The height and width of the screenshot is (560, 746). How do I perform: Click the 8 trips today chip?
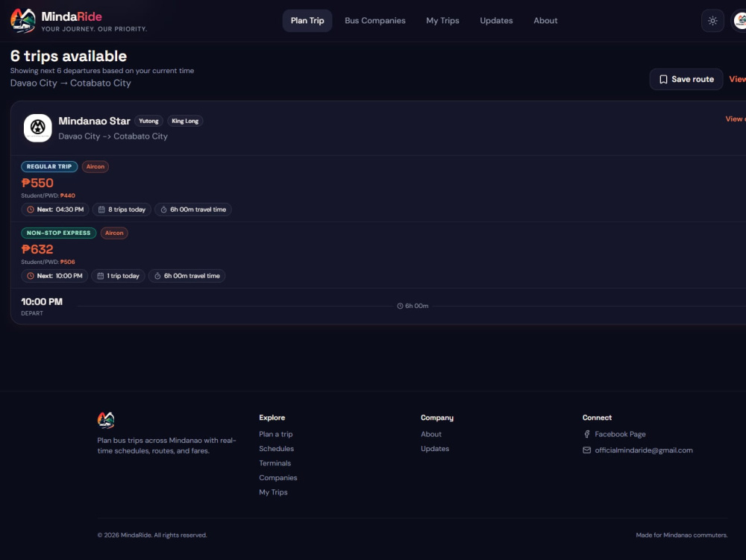coord(122,210)
